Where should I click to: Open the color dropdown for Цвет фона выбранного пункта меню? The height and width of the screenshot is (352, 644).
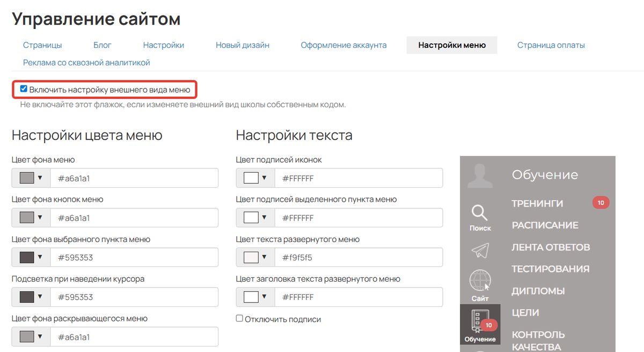(x=31, y=257)
